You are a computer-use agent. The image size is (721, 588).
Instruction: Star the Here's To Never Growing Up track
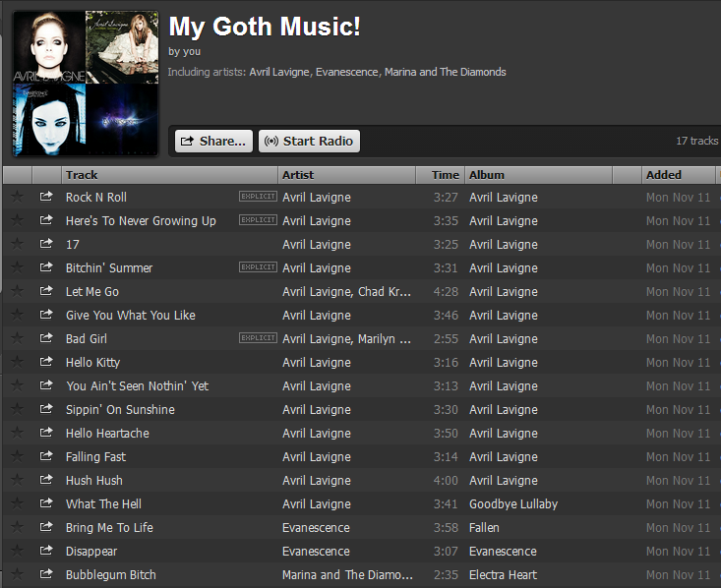click(18, 220)
